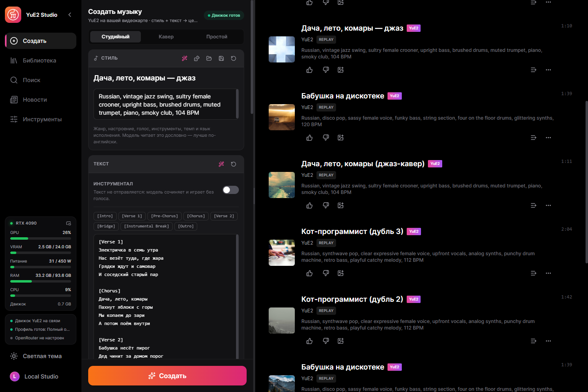Like the track Дача, лето, комары — джаз
This screenshot has height=392, width=588.
[310, 70]
